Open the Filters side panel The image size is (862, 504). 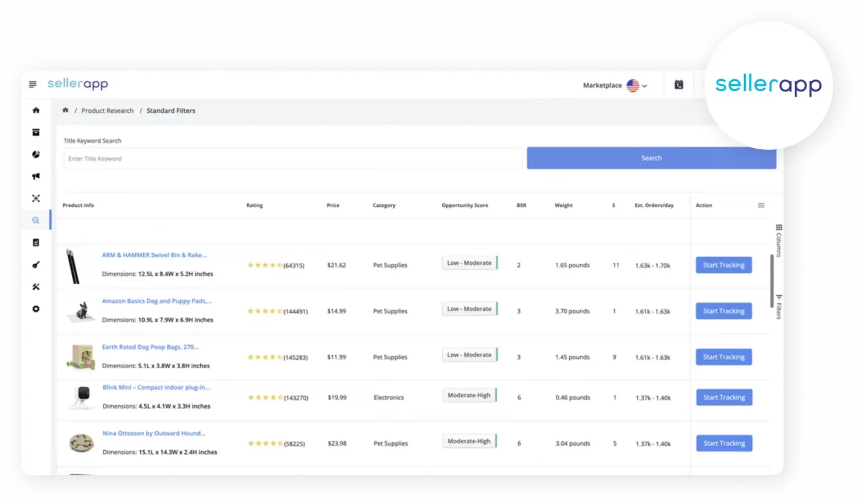pyautogui.click(x=779, y=307)
